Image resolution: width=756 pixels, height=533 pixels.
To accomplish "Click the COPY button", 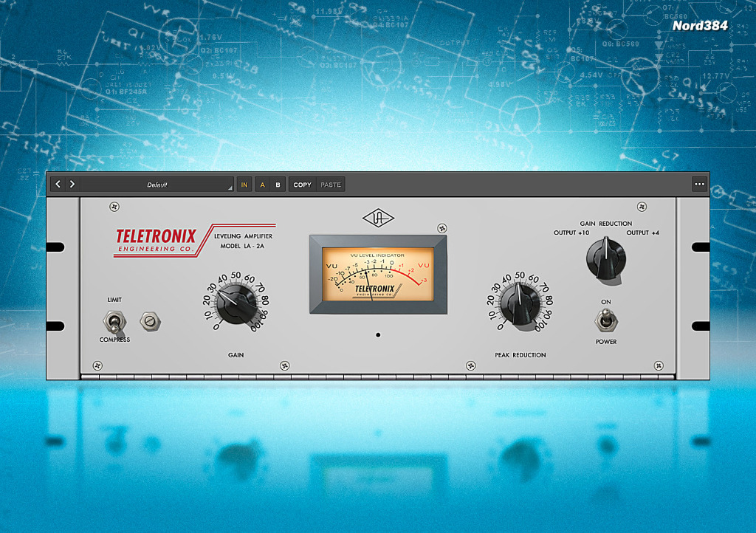I will click(x=302, y=185).
